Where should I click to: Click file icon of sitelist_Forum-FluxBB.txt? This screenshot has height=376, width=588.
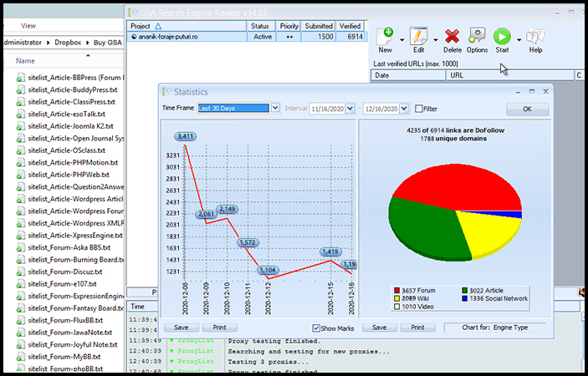[x=20, y=321]
